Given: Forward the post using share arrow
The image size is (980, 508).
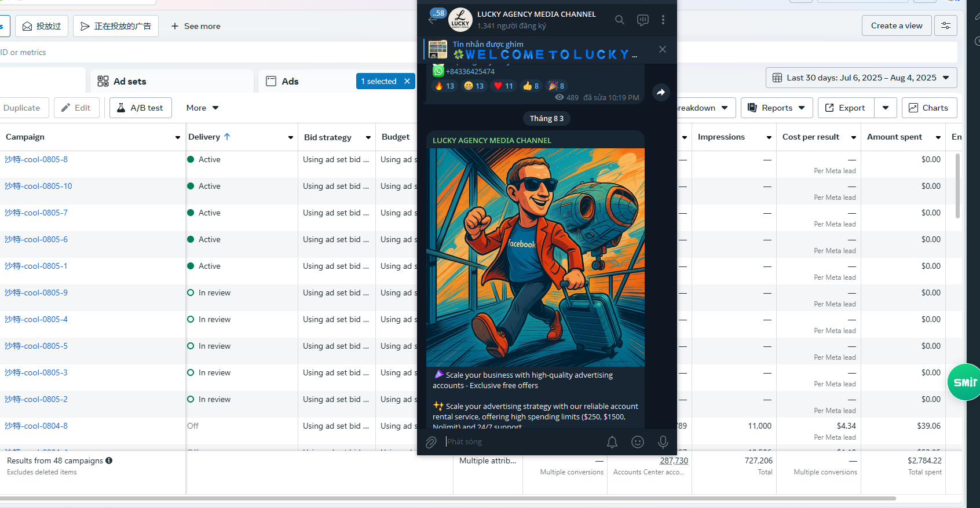Looking at the screenshot, I should point(661,92).
